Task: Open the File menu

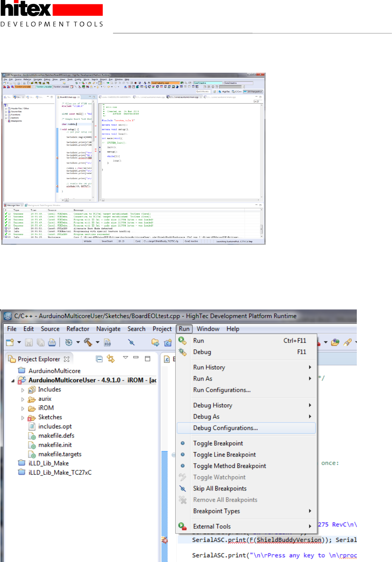Action: 12,329
